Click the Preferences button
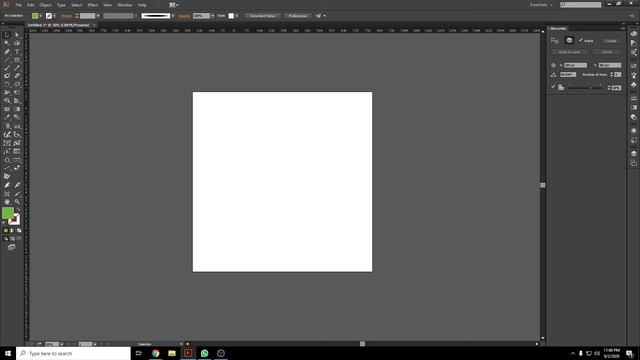Image resolution: width=640 pixels, height=360 pixels. tap(298, 16)
